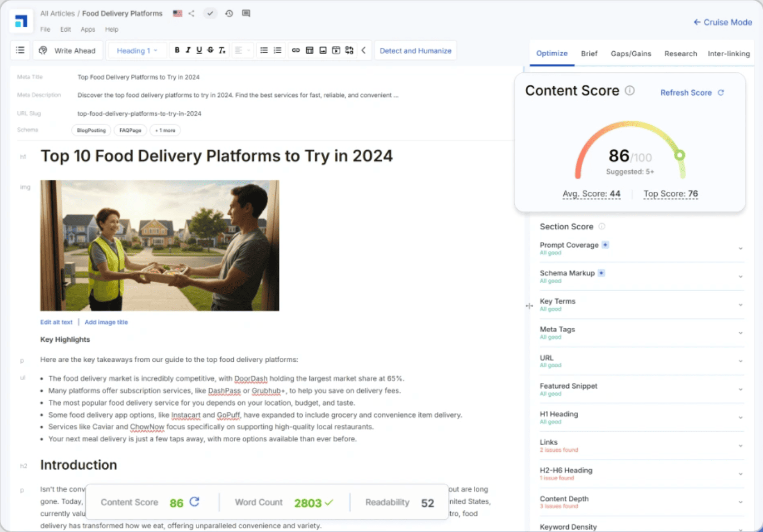
Task: Select the food delivery article image
Action: point(160,245)
